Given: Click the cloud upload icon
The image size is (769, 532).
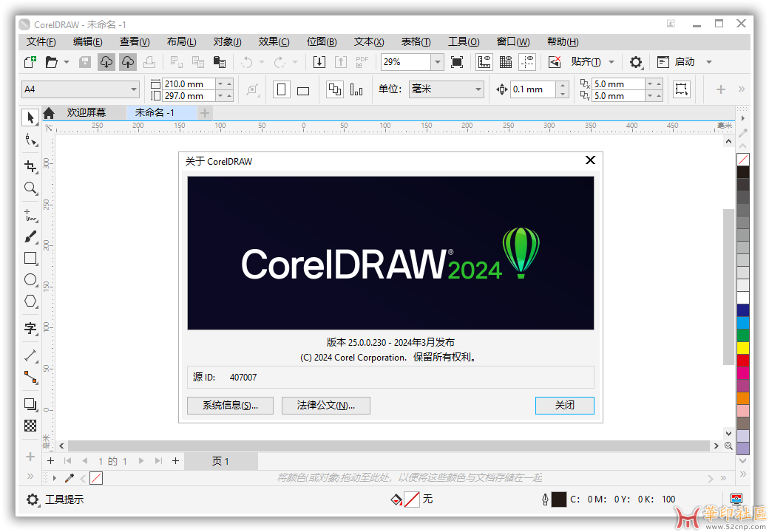Looking at the screenshot, I should click(x=127, y=62).
